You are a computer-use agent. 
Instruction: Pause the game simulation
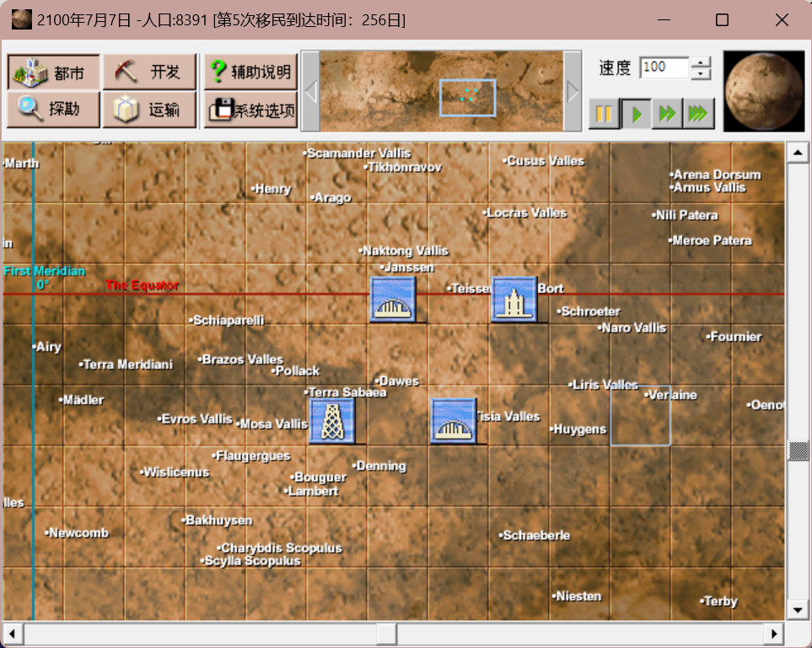click(x=604, y=114)
